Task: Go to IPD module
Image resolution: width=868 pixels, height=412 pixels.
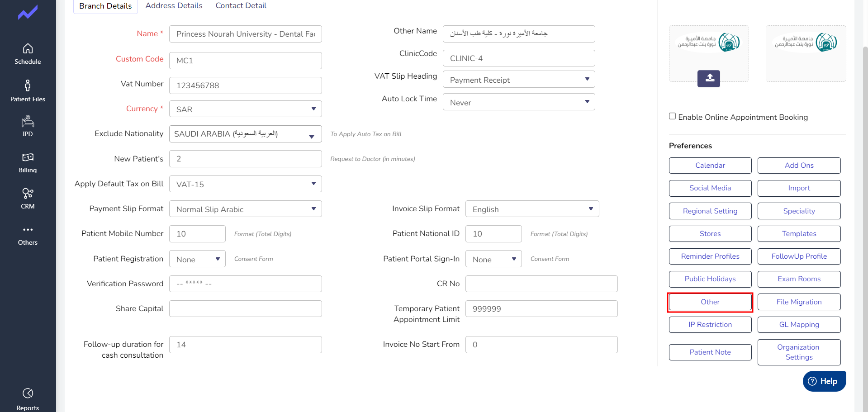Action: coord(28,126)
